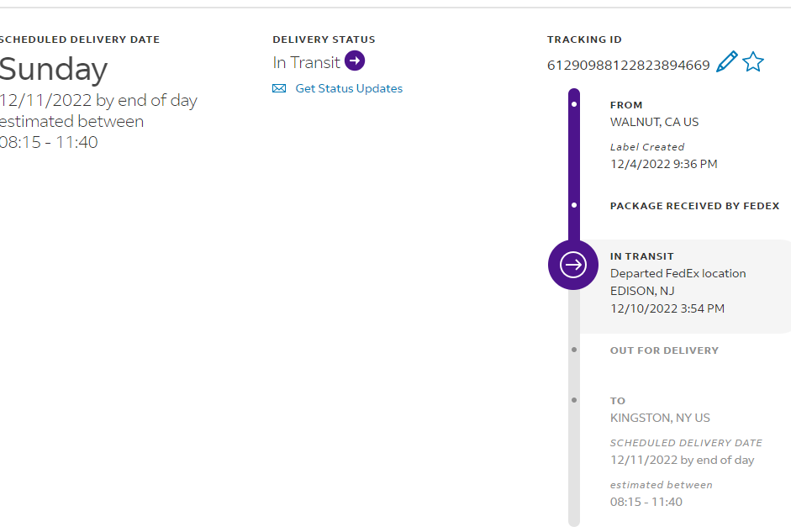Click the Sunday scheduled delivery heading
Image resolution: width=791 pixels, height=532 pixels.
54,69
